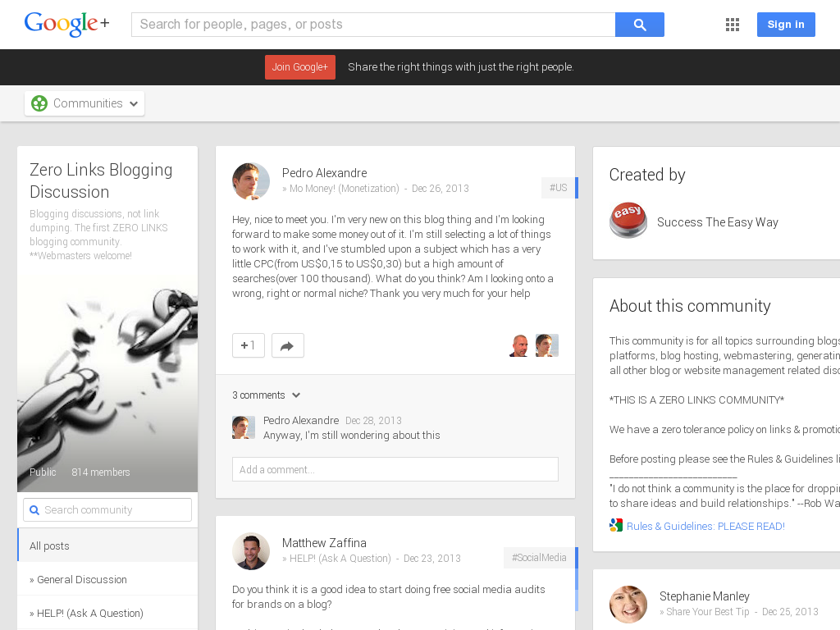Viewport: 840px width, 630px height.
Task: Select the All posts category
Action: (107, 546)
